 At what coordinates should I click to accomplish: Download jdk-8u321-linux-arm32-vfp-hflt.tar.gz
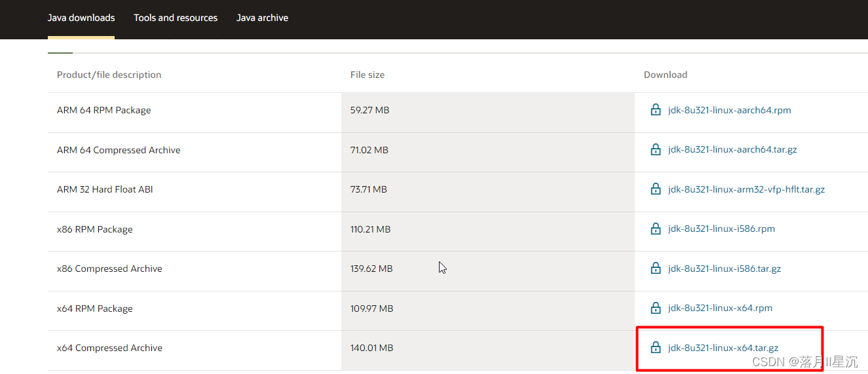point(746,189)
